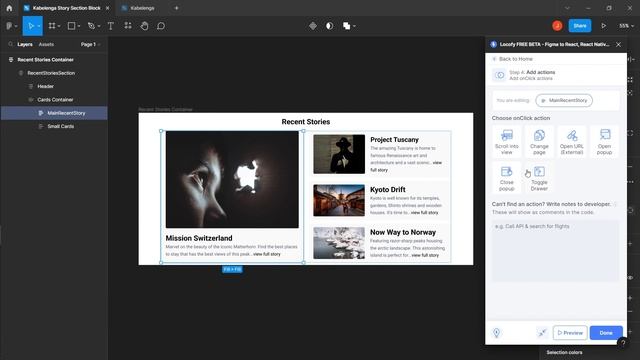Choose the Open popup action

(604, 142)
